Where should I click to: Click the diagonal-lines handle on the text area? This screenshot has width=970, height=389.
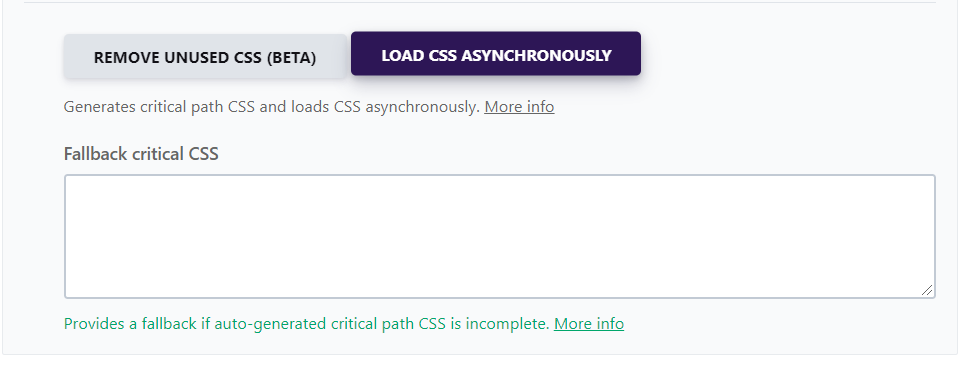926,290
